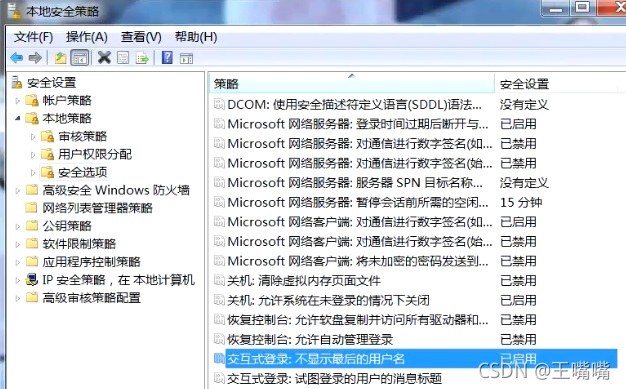The height and width of the screenshot is (389, 626).
Task: Expand the 安全选项 tree node
Action: point(33,173)
